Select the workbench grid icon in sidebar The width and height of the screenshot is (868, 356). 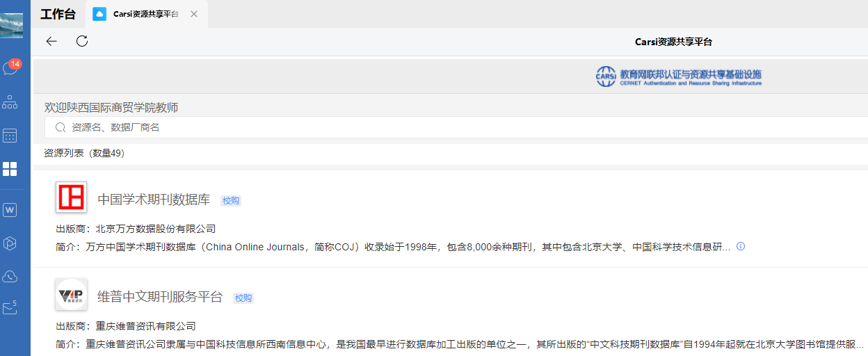pyautogui.click(x=10, y=169)
